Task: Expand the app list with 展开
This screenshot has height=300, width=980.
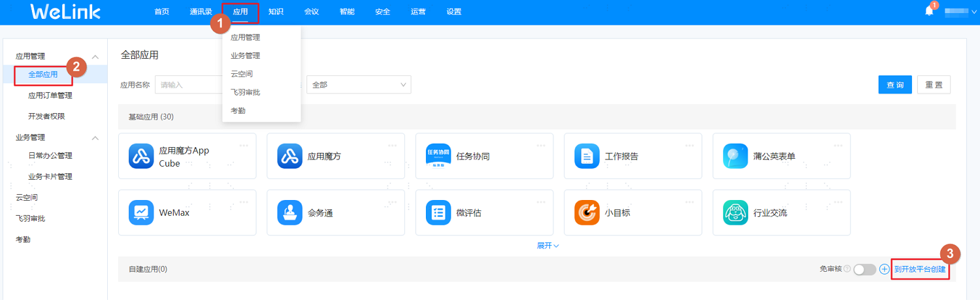Action: 547,246
